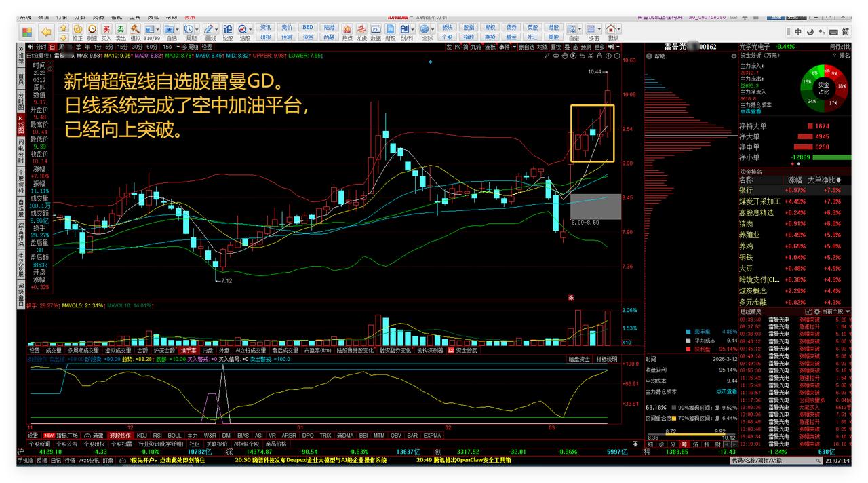Open the dropdown arrow beside 画线 icon
The height and width of the screenshot is (483, 868).
(x=217, y=30)
